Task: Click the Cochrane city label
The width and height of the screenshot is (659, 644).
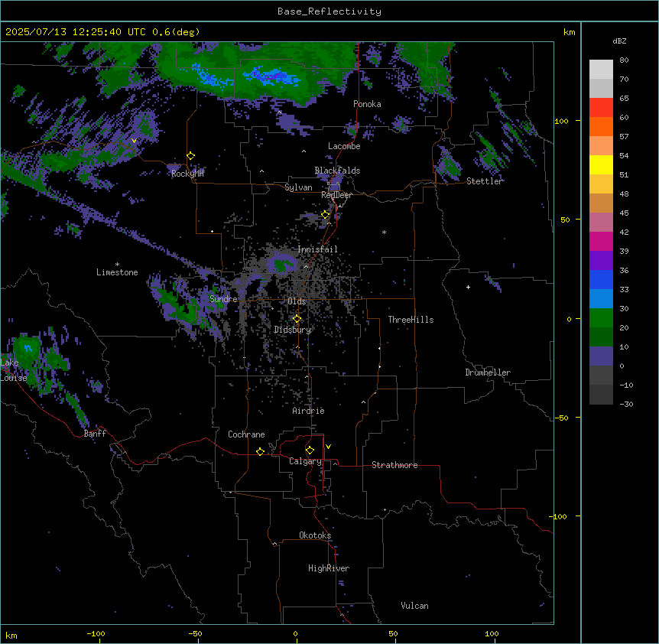Action: click(x=246, y=434)
